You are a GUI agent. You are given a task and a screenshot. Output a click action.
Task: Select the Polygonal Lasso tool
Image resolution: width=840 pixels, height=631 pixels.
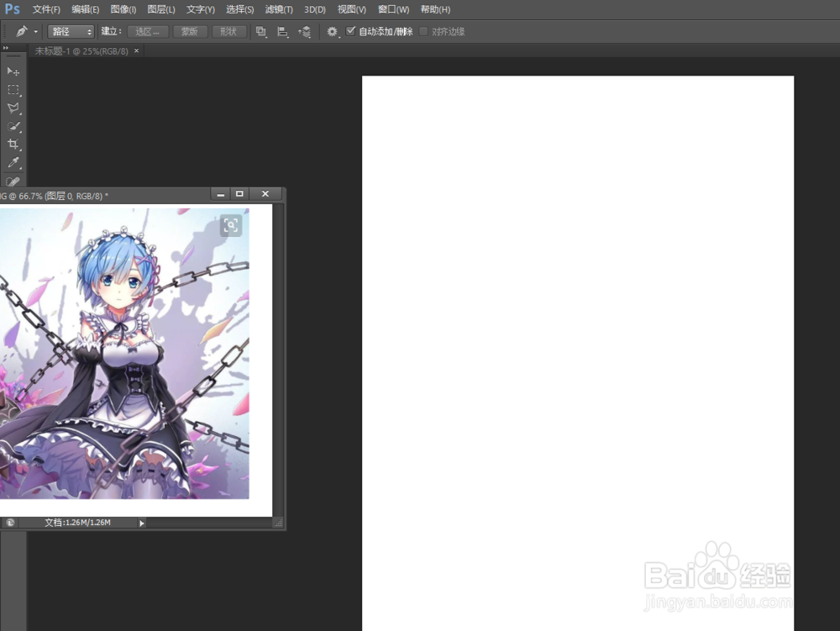(13, 108)
